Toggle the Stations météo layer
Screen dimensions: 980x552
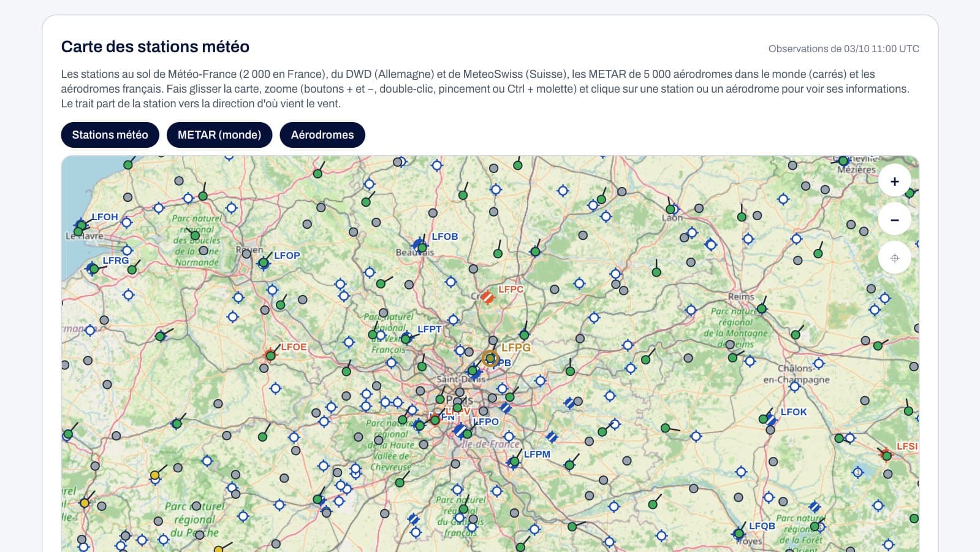tap(110, 135)
